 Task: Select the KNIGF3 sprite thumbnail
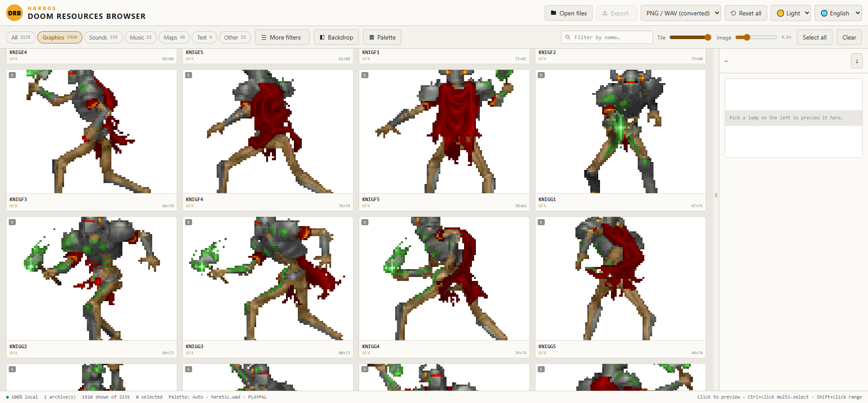[x=92, y=132]
